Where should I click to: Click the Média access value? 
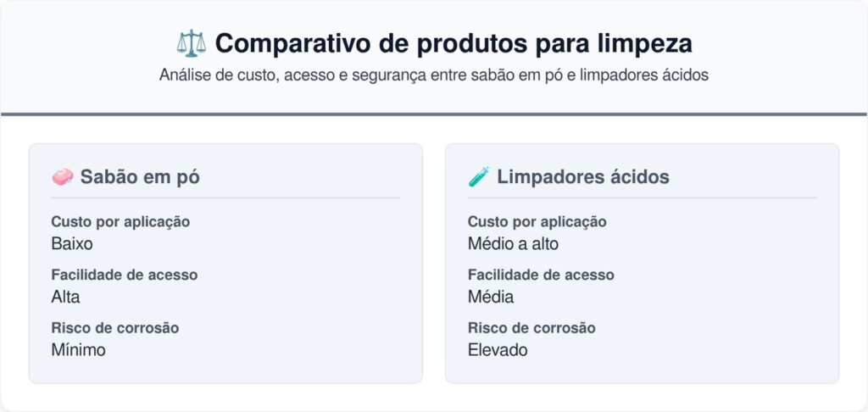tap(491, 297)
